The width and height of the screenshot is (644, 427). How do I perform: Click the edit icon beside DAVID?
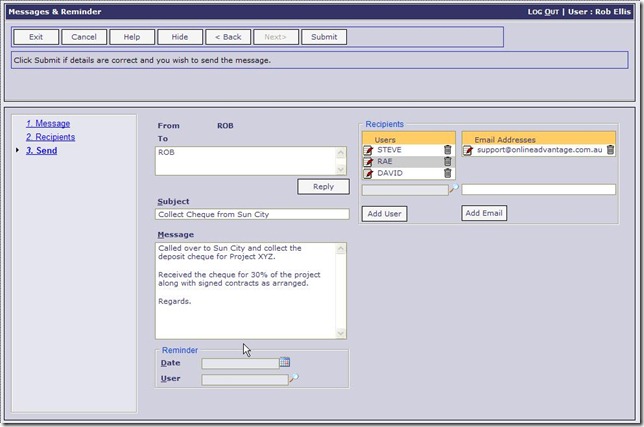[x=368, y=174]
